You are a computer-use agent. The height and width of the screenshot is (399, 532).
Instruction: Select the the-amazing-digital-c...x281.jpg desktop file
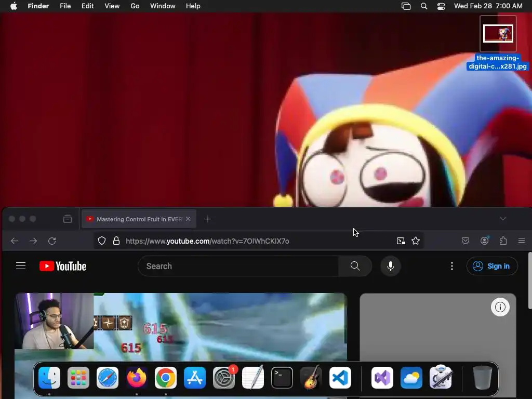tap(498, 43)
